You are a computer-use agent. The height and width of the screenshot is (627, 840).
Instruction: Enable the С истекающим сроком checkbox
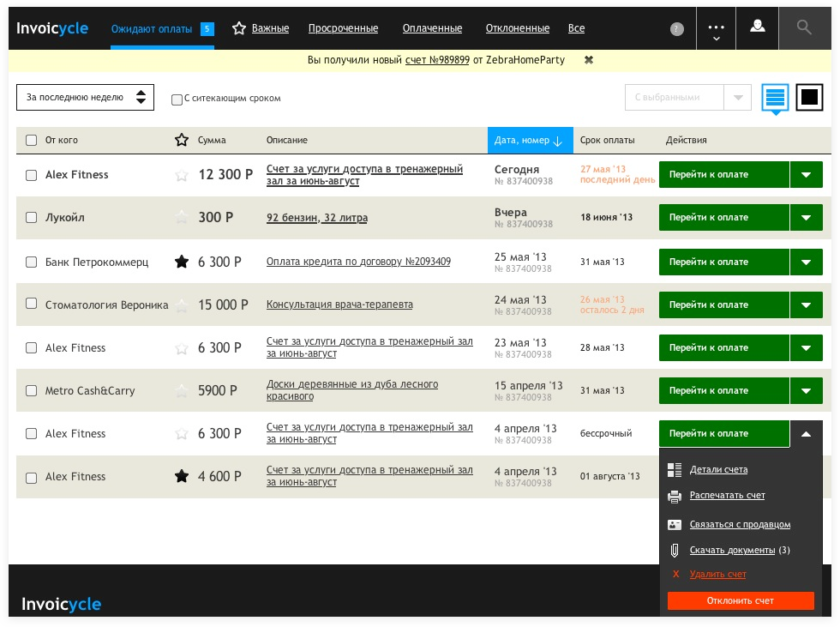pos(177,99)
